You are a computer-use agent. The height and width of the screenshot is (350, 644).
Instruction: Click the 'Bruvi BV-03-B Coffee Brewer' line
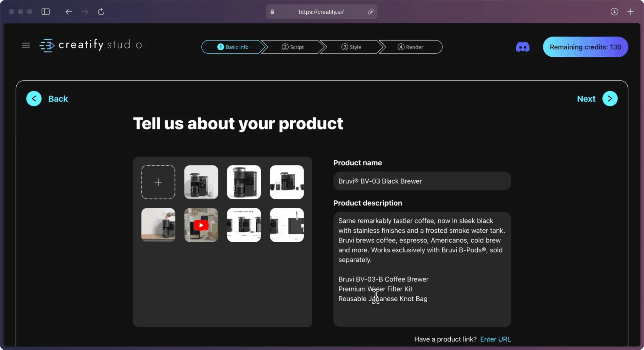pos(383,279)
